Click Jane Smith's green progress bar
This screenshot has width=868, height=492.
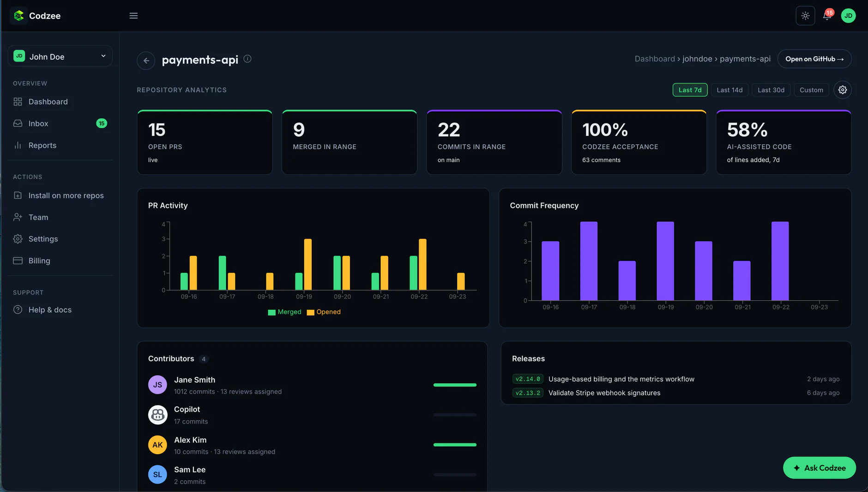tap(455, 385)
